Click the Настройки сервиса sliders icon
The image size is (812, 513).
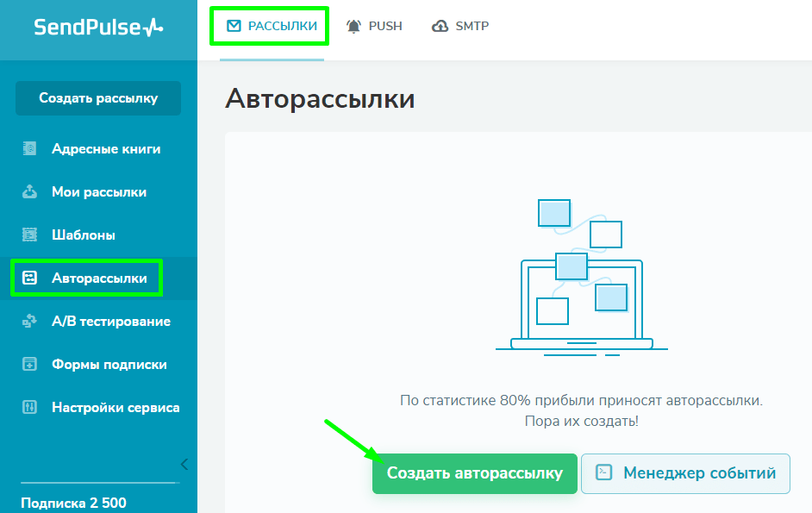click(29, 407)
